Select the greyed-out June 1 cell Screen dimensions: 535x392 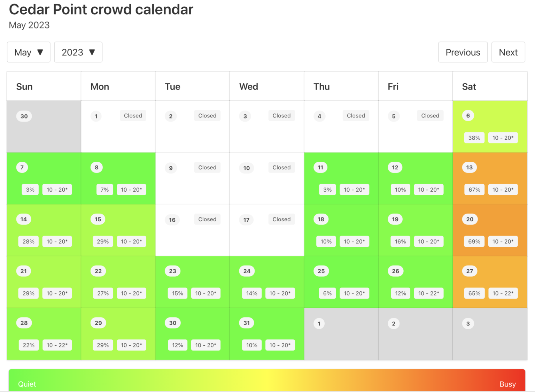(341, 333)
